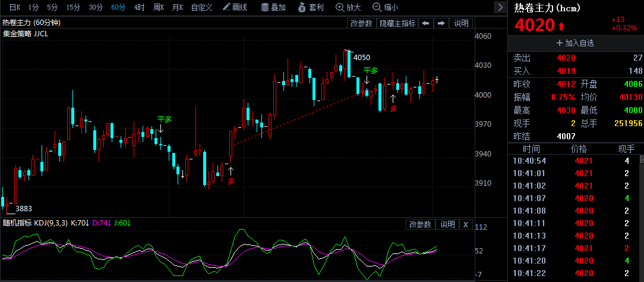644x282 pixels.
Task: Close the KDJ indicator panel with X
Action: [465, 224]
